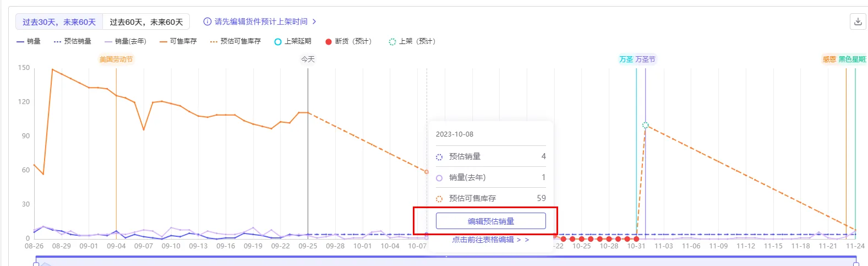The image size is (868, 266).
Task: Click the 销量(去年) icon in the tooltip
Action: tap(439, 178)
